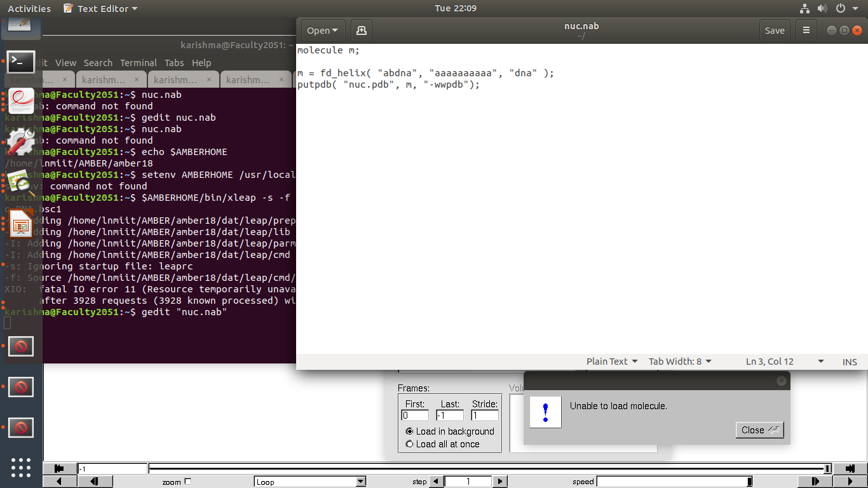Launch Terminal from the dock
This screenshot has width=868, height=488.
[21, 62]
